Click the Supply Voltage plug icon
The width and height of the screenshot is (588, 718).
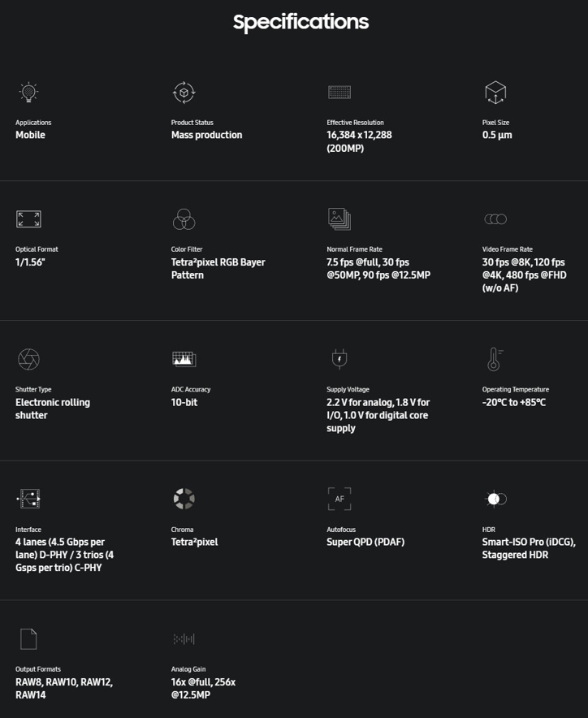point(339,359)
